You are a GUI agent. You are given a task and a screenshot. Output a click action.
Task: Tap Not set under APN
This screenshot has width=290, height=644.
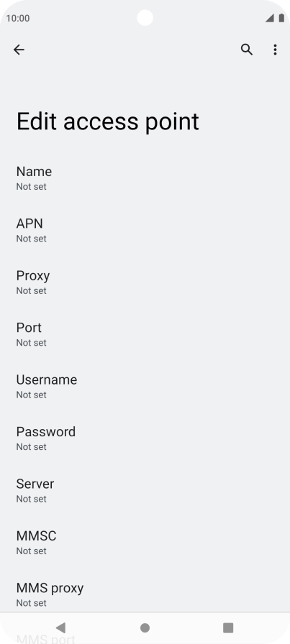pos(31,239)
